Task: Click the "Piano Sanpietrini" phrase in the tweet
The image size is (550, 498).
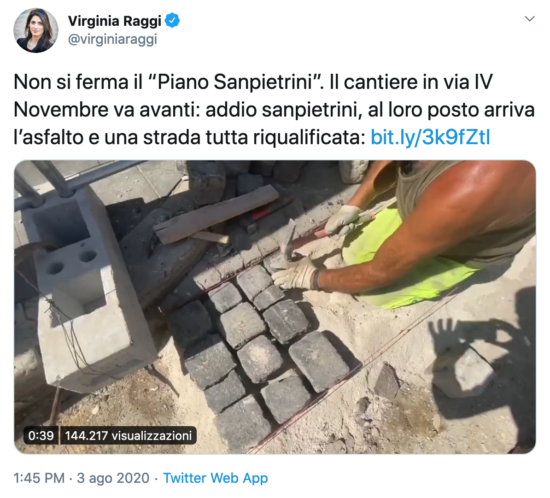Action: pos(236,82)
